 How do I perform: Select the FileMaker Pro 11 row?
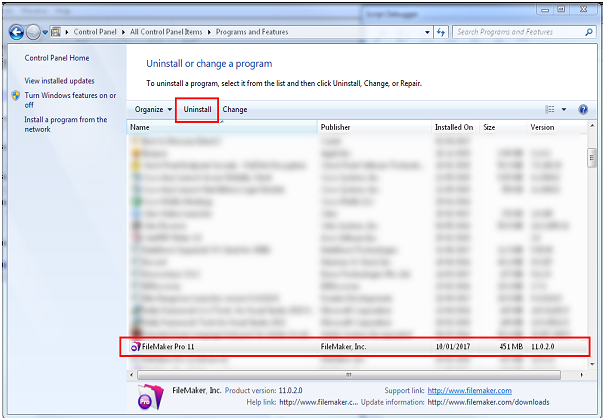pyautogui.click(x=354, y=347)
